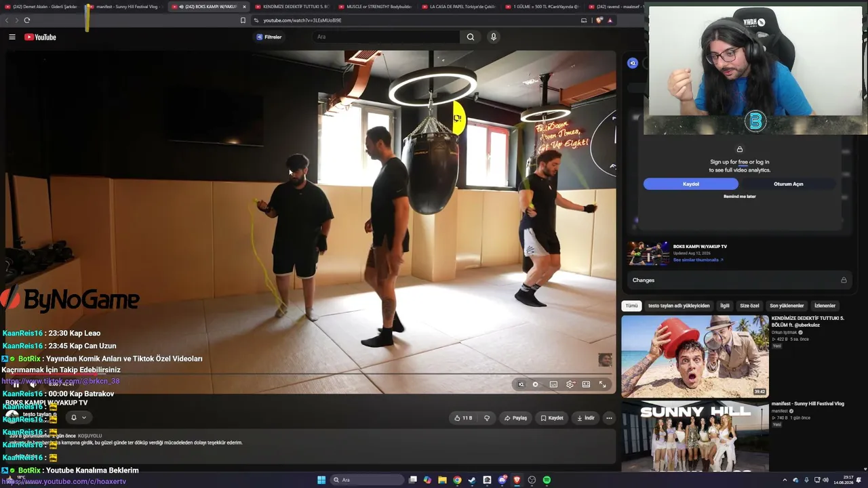The height and width of the screenshot is (488, 868).
Task: Save the video with Kaydet
Action: 552,418
